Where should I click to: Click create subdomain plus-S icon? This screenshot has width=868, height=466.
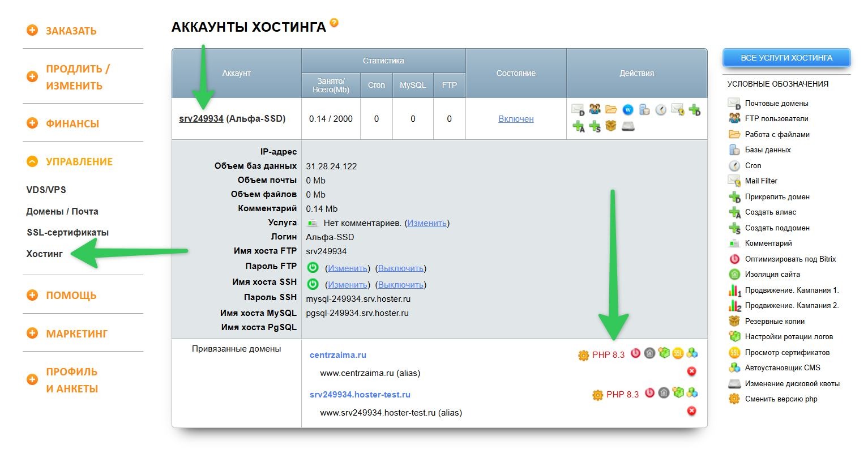[x=595, y=126]
